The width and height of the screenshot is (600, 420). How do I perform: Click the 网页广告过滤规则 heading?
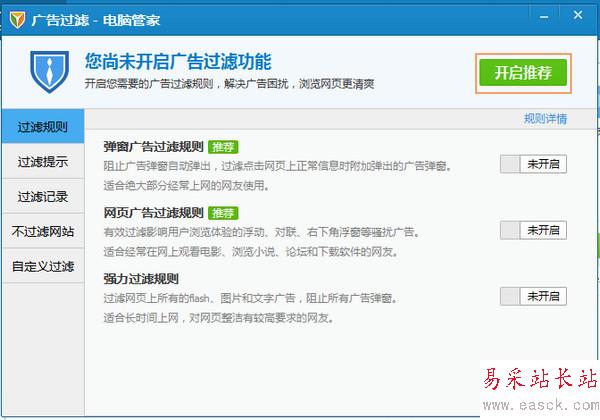(153, 213)
